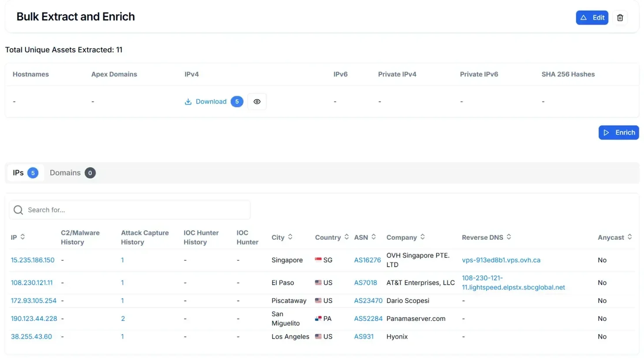
Task: Sort by Company column arrows
Action: point(423,237)
